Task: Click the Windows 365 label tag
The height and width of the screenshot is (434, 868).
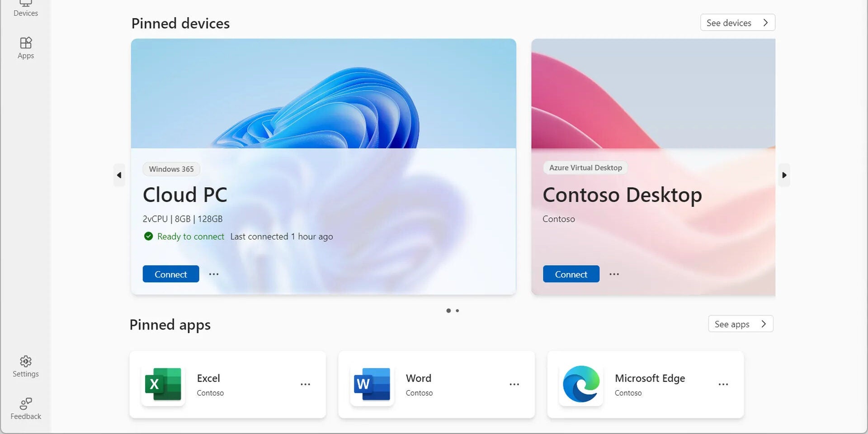Action: click(171, 169)
